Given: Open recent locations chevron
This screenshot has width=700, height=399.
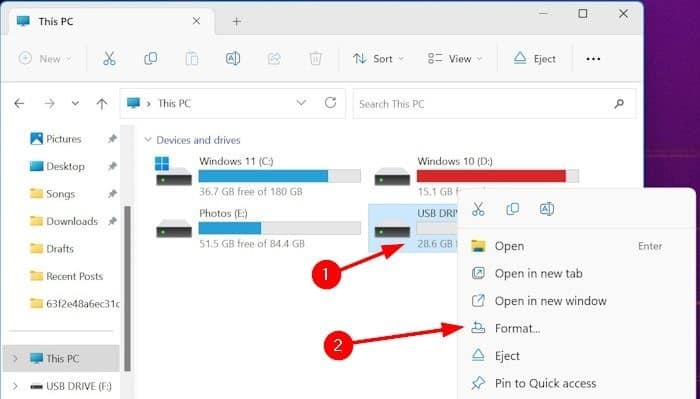Looking at the screenshot, I should coord(75,104).
